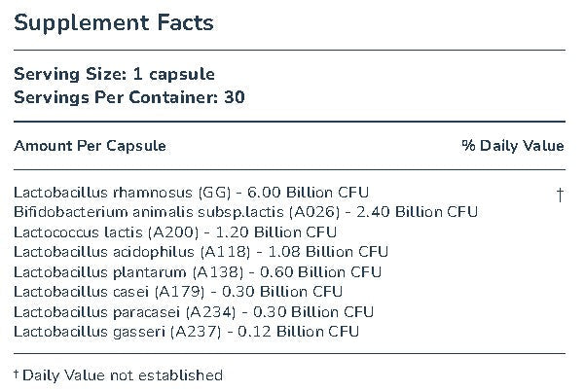
Task: Click the divider line above the footnote
Action: [x=289, y=354]
